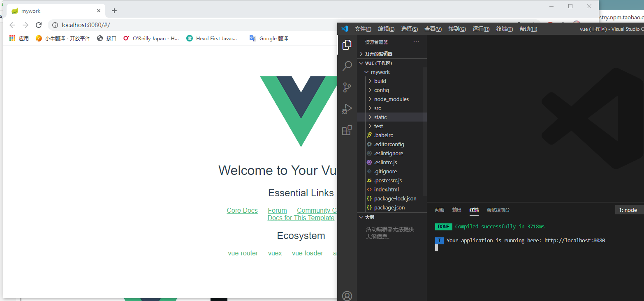
Task: Open the 文件(F) menu
Action: [x=363, y=29]
